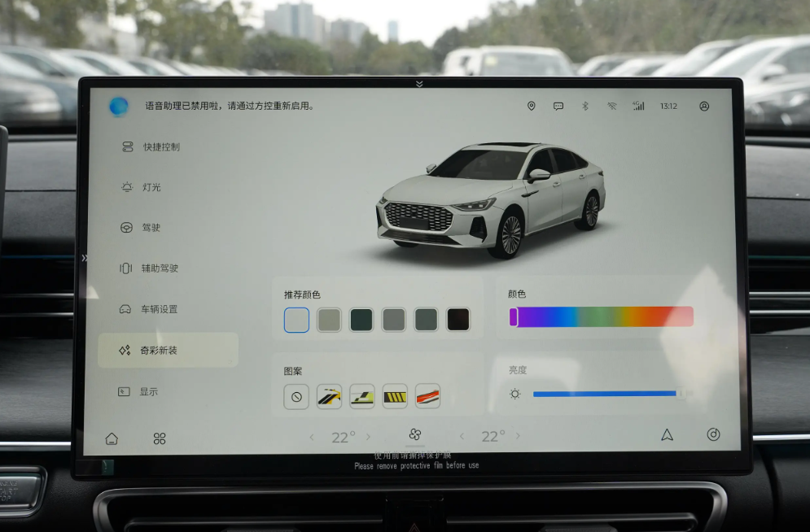Viewport: 810px width, 532px height.
Task: Expand the left edge double-arrow handle
Action: pyautogui.click(x=84, y=258)
